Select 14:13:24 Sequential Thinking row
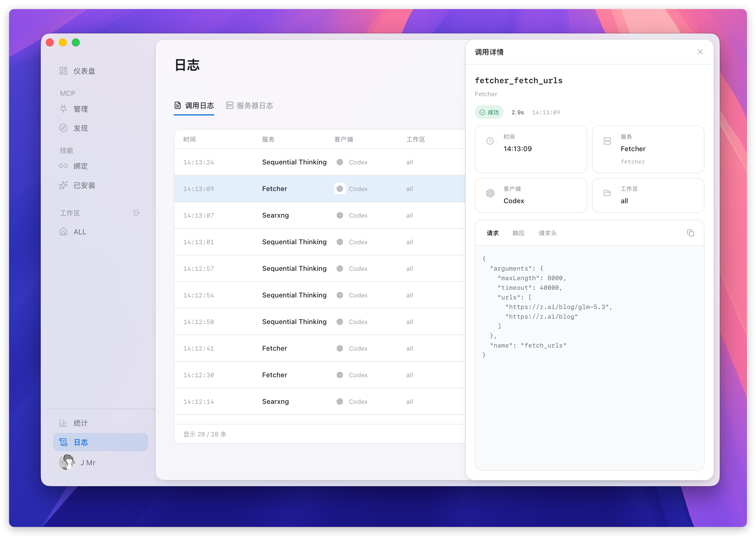This screenshot has width=756, height=536. tap(319, 162)
